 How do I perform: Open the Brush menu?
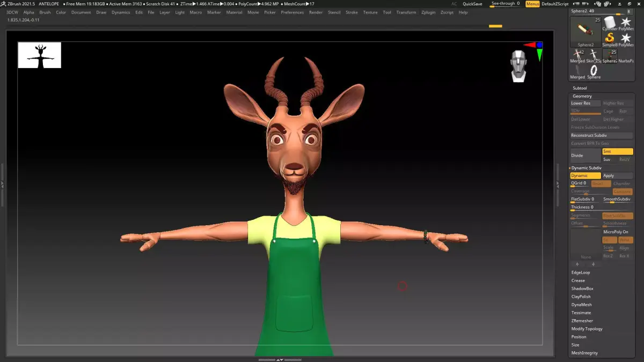coord(45,12)
